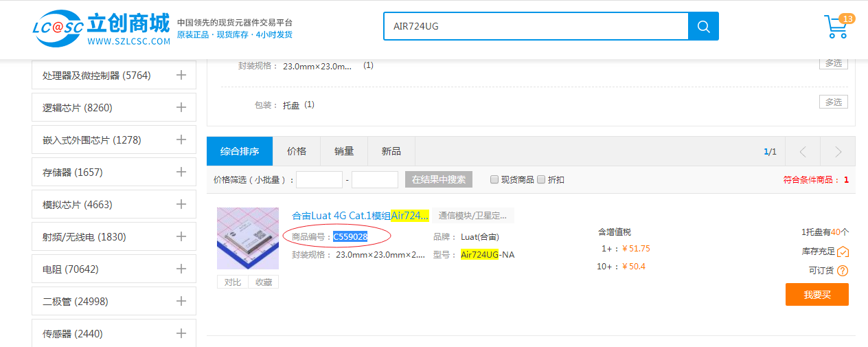
Task: Click the question mark icon beside 可订货
Action: [843, 271]
